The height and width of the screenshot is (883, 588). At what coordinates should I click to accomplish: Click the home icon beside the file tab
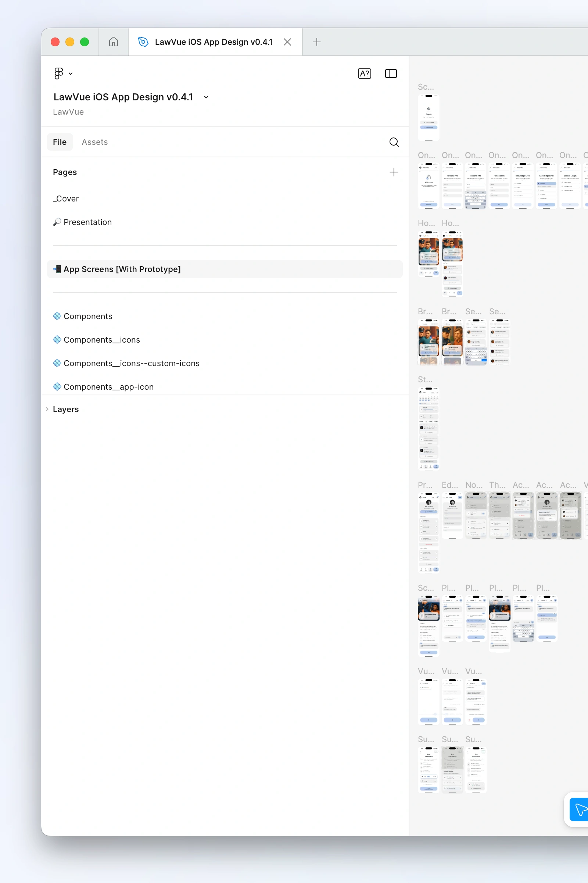[x=113, y=42]
